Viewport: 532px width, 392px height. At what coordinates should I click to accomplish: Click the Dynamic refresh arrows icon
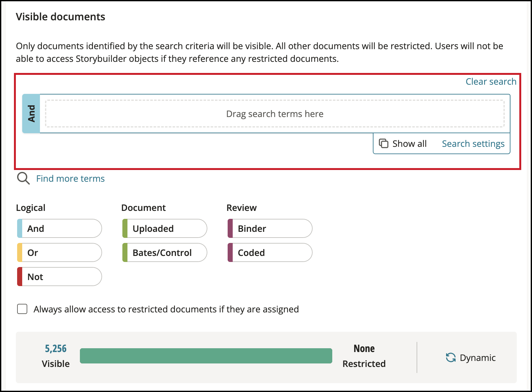[x=451, y=357]
